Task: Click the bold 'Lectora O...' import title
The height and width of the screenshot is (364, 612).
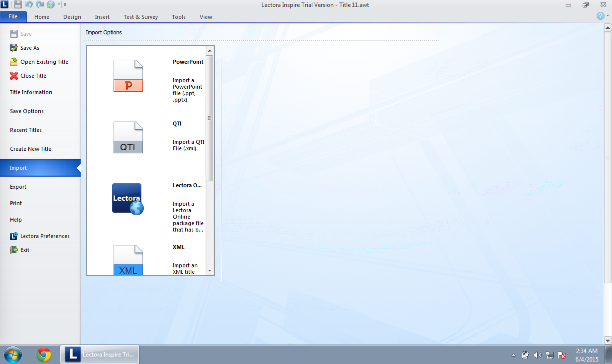Action: (x=187, y=185)
